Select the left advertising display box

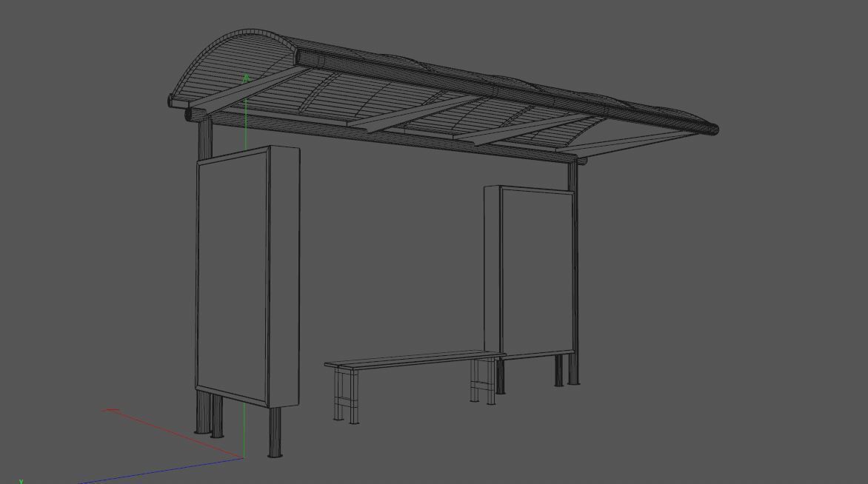point(247,277)
